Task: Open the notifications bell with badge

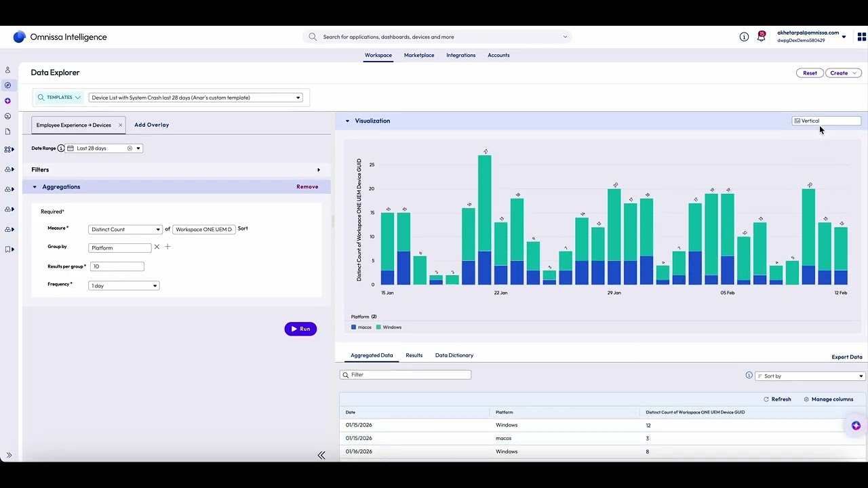Action: point(762,37)
